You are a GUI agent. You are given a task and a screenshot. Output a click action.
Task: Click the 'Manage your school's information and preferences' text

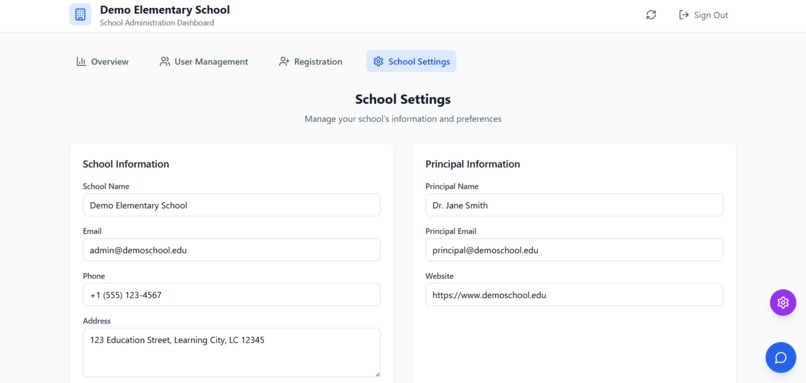pyautogui.click(x=403, y=119)
